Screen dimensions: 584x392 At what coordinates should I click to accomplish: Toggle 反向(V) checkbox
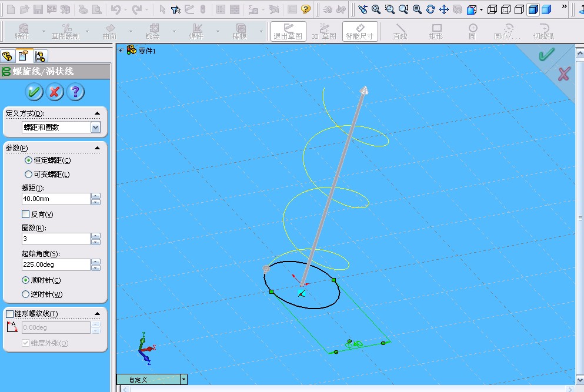(26, 215)
